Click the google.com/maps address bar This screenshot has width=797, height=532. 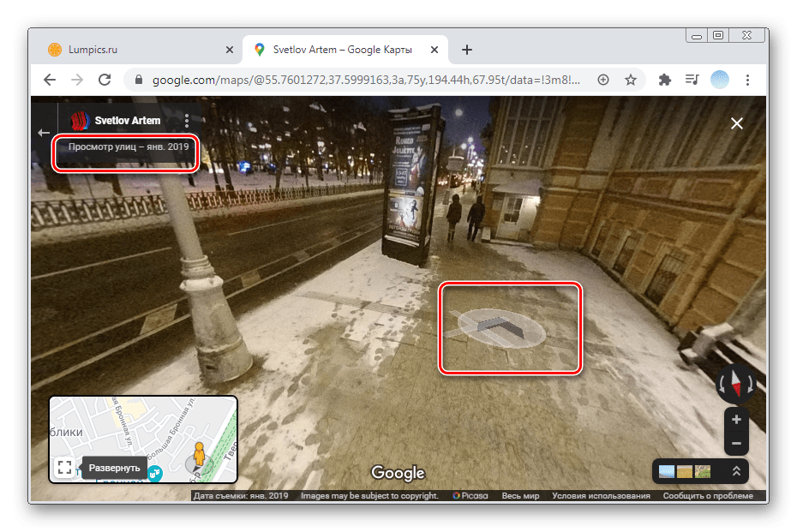coord(366,80)
